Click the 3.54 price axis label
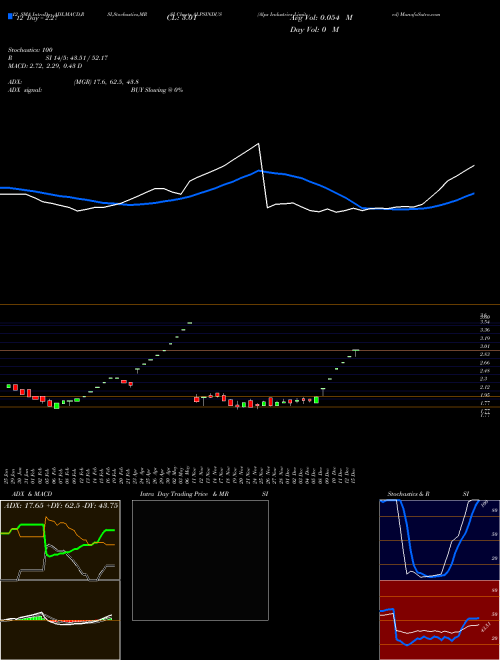The height and width of the screenshot is (660, 500). point(484,322)
